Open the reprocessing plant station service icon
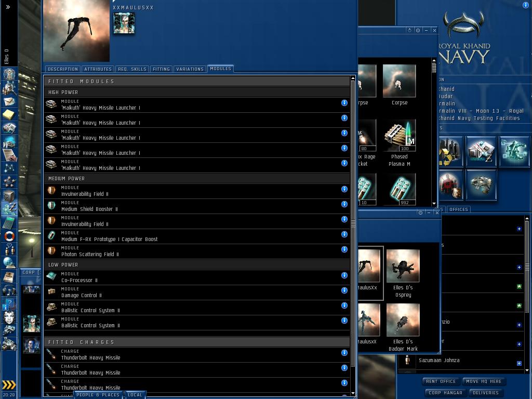The width and height of the screenshot is (532, 399). pos(450,151)
